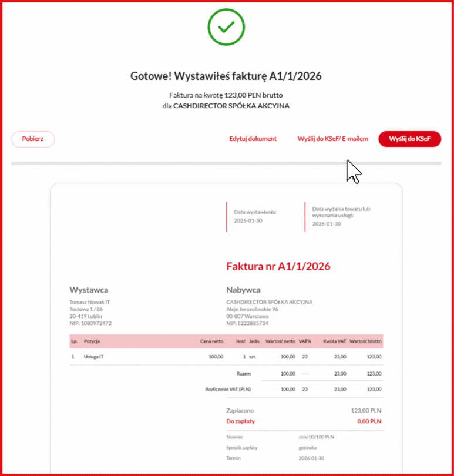Viewport: 454px width, 476px height.
Task: Select issuer address Testowa 1 / 86
Action: click(x=86, y=309)
